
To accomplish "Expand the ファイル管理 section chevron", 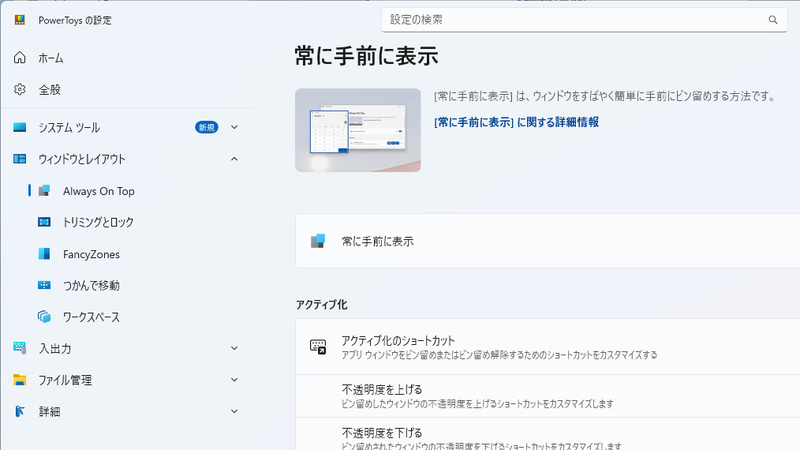I will (x=234, y=380).
